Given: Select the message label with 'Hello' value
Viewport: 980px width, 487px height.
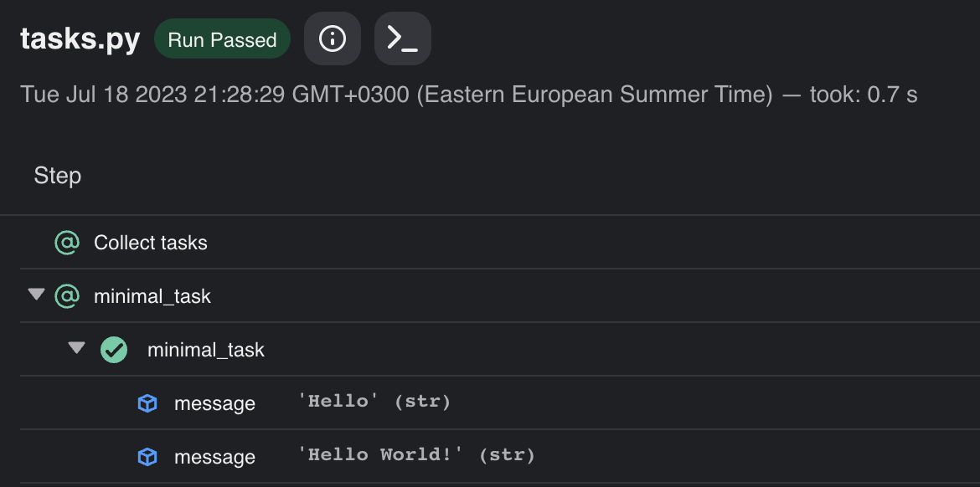Looking at the screenshot, I should pos(214,404).
